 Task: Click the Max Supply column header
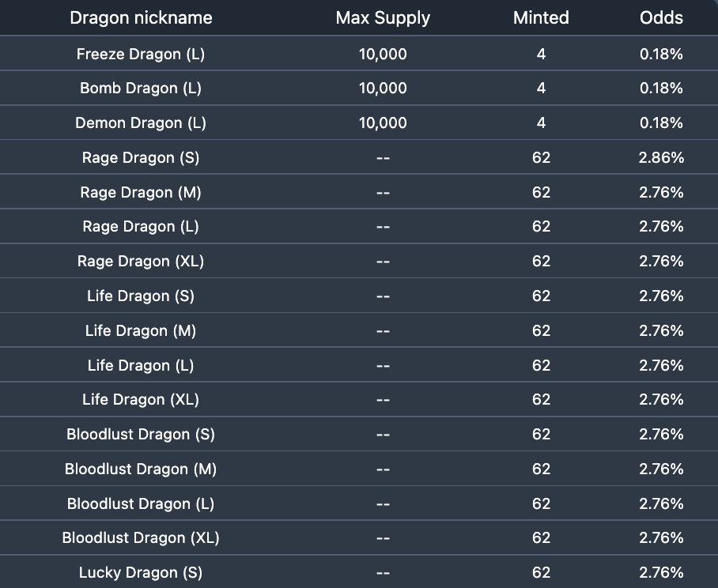pyautogui.click(x=383, y=18)
